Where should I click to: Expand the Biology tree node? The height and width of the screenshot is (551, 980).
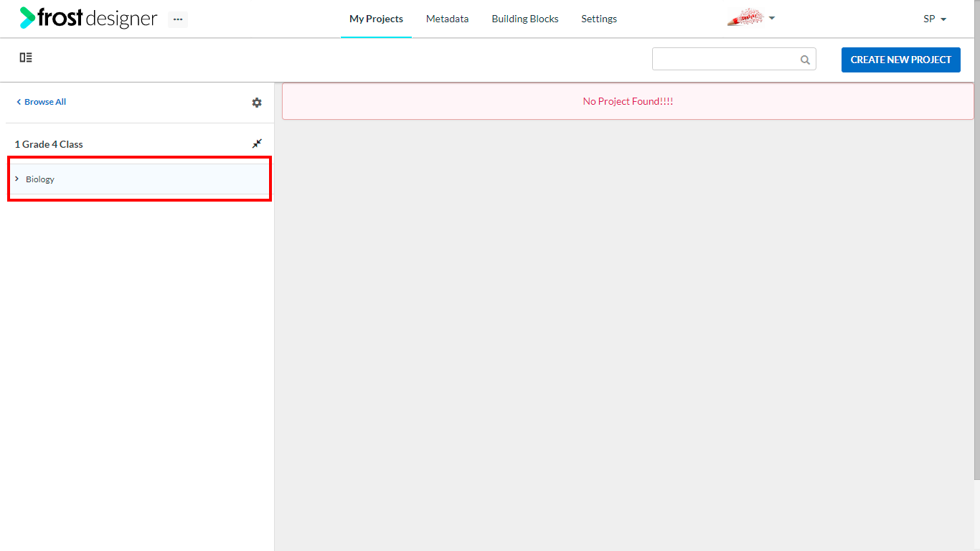pyautogui.click(x=17, y=179)
